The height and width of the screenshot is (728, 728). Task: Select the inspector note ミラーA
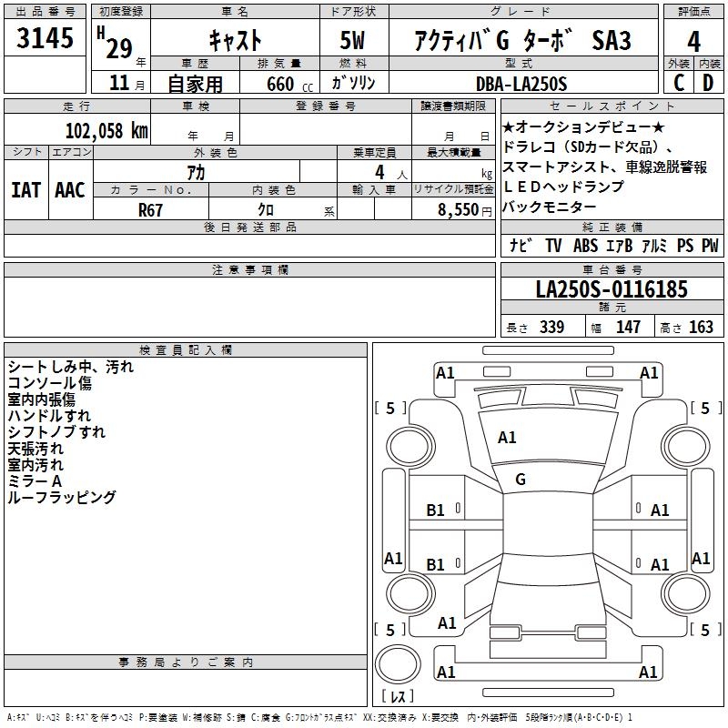[x=35, y=481]
